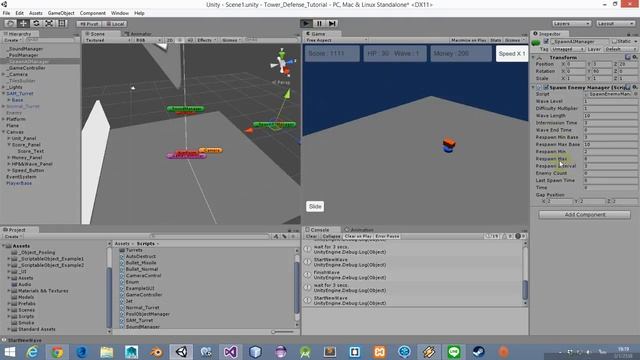
Task: Select the Scale tool in toolbar
Action: [x=49, y=24]
